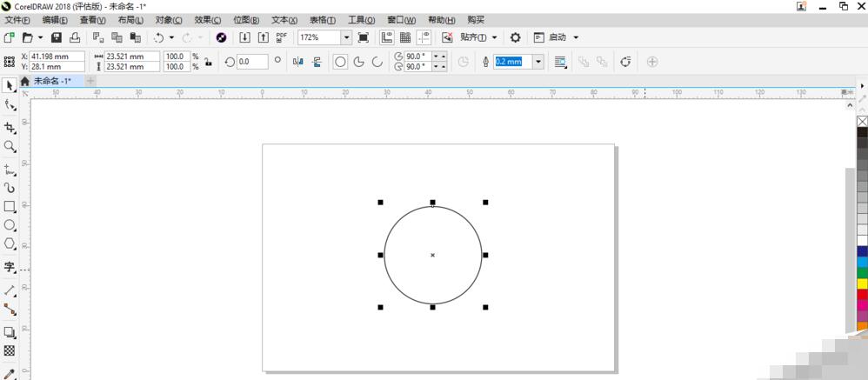Toggle the lock ratio padlock
Screen dimensions: 868x380
coord(208,62)
